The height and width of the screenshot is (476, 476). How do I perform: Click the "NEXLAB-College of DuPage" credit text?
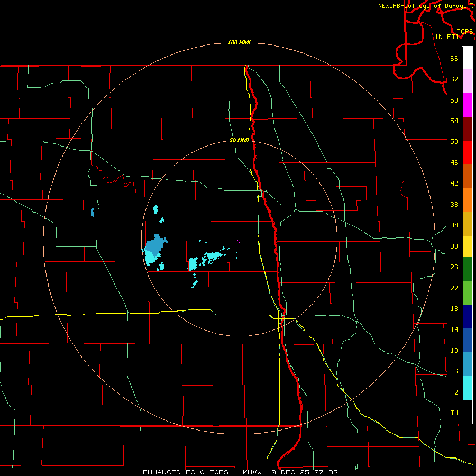coord(423,6)
